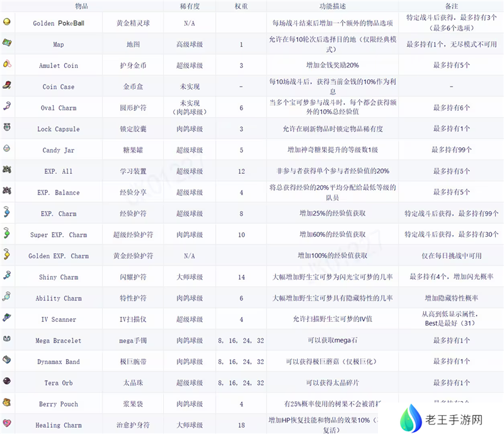Viewport: 504px width, 434px height.
Task: Click the Golden PokeBall item icon
Action: (6, 22)
